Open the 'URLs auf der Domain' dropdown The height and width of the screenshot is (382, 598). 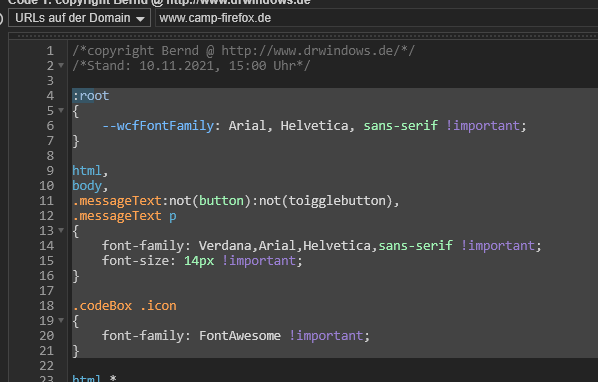tap(79, 18)
